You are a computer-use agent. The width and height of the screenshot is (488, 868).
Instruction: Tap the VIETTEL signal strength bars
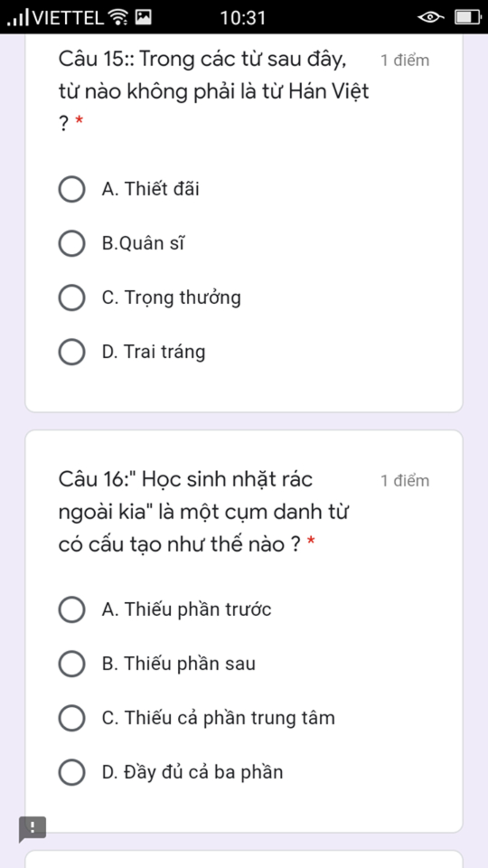(x=18, y=18)
